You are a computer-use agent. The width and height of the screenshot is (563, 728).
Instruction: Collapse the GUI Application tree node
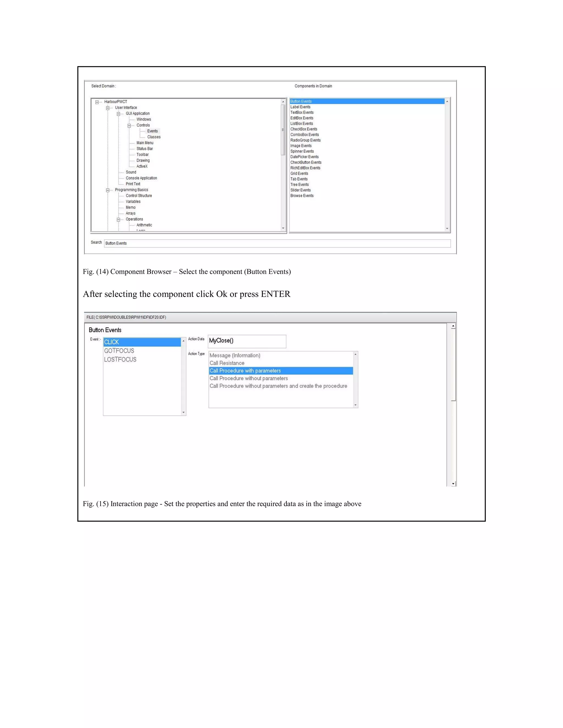(118, 114)
